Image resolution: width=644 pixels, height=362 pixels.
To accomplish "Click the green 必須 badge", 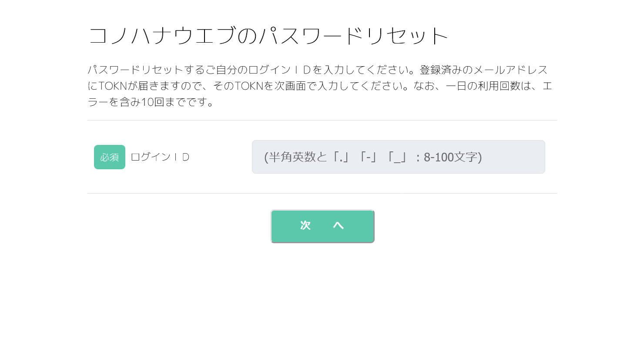I will click(110, 157).
